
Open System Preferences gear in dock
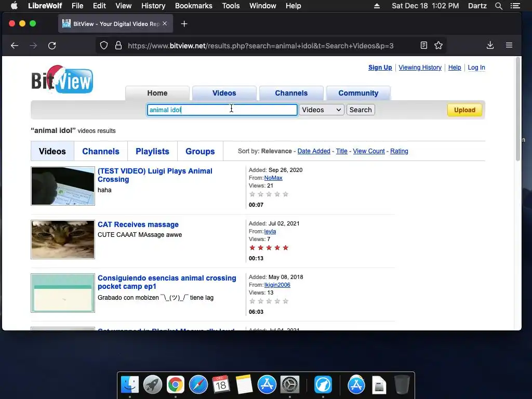(x=289, y=385)
